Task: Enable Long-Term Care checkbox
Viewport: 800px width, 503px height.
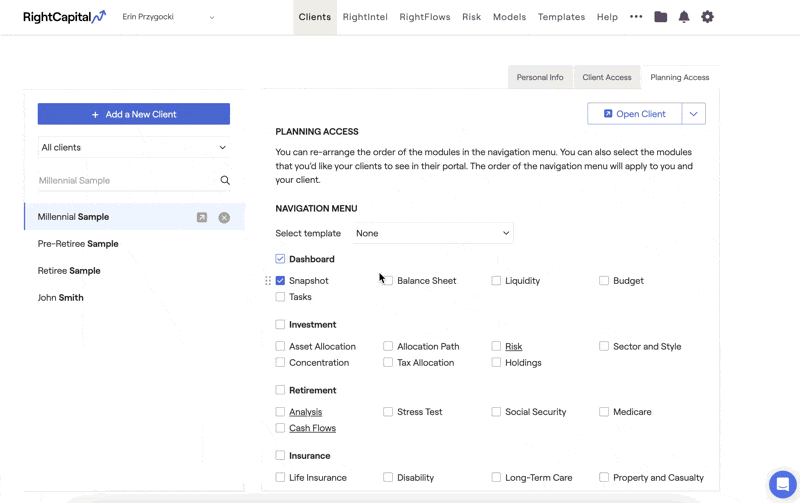Action: (x=496, y=477)
